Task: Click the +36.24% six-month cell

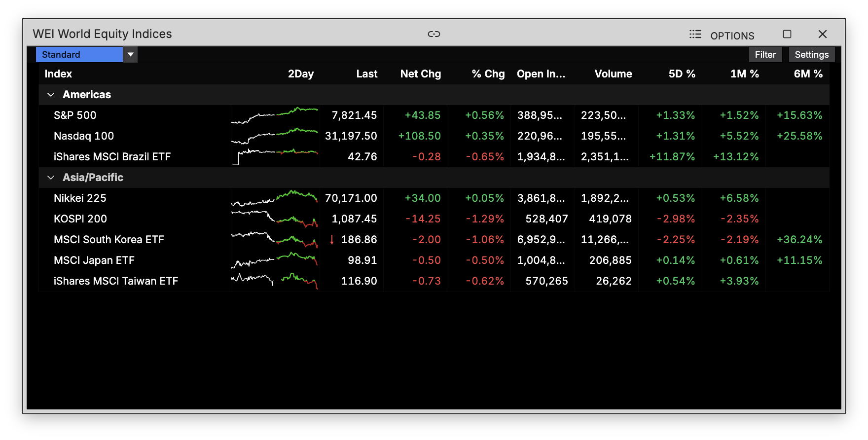Action: pyautogui.click(x=799, y=240)
